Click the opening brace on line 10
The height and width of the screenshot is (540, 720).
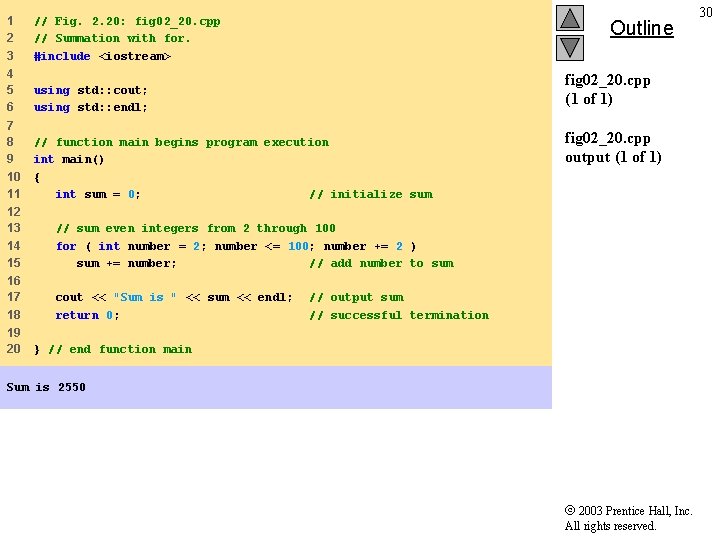point(37,177)
